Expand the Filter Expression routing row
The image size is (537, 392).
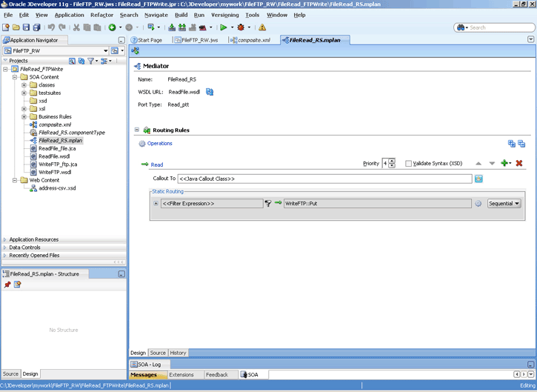coord(156,204)
